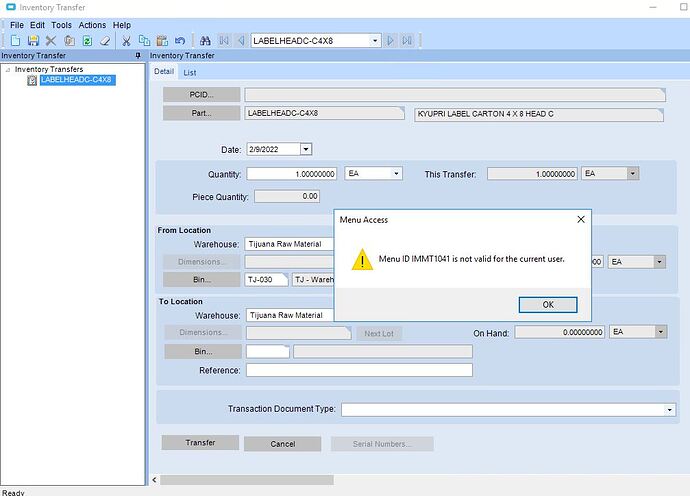Click OK in the Menu Access dialog
The height and width of the screenshot is (496, 690).
click(548, 305)
